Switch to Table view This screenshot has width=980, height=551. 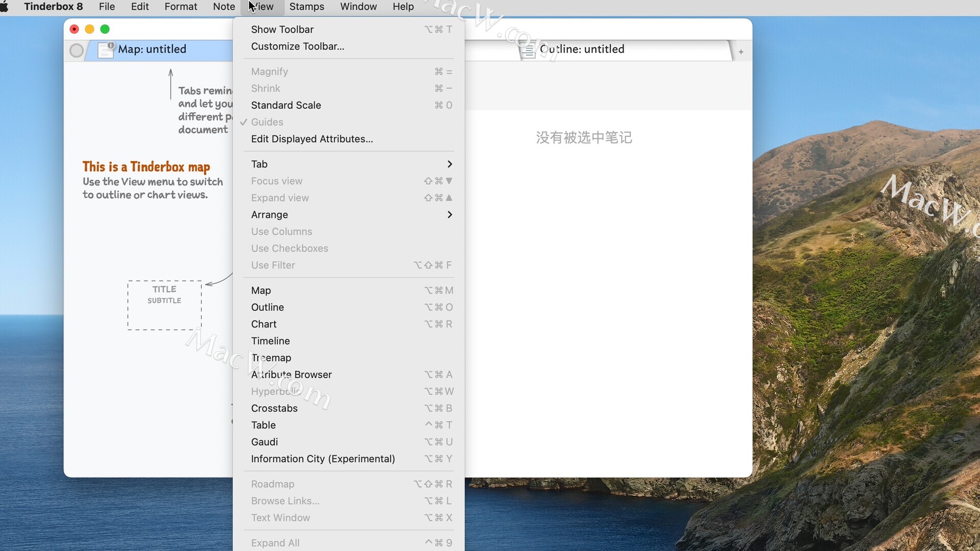pos(349,425)
